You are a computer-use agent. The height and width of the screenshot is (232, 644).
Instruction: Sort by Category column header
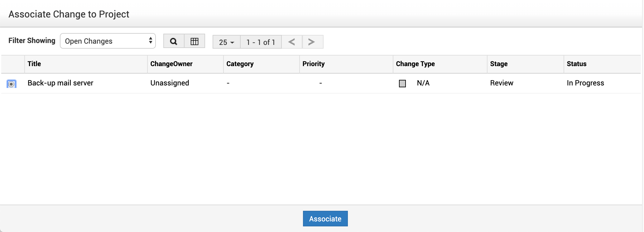pos(240,64)
